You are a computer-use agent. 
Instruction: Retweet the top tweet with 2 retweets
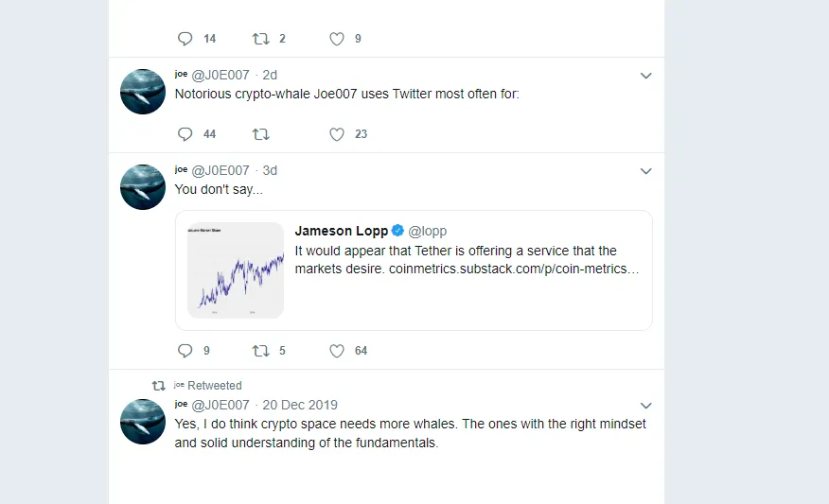tap(260, 39)
